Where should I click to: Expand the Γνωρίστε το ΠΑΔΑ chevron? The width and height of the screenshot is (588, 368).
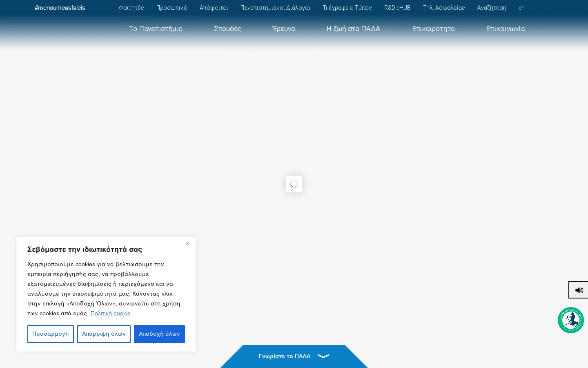pyautogui.click(x=323, y=356)
